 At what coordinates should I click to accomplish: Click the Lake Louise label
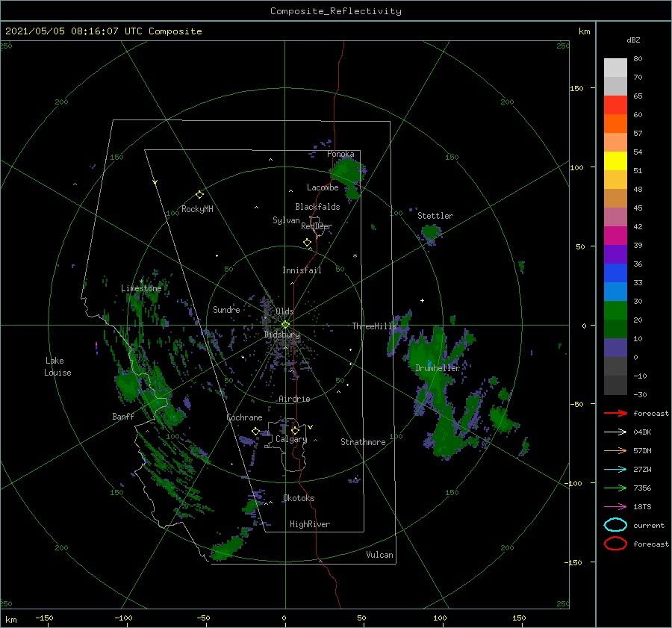[57, 367]
